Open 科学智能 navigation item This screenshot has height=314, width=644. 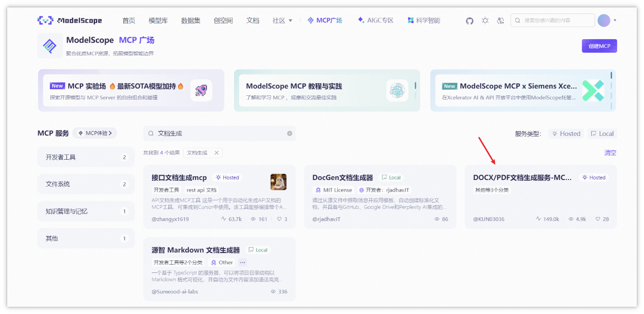(424, 20)
